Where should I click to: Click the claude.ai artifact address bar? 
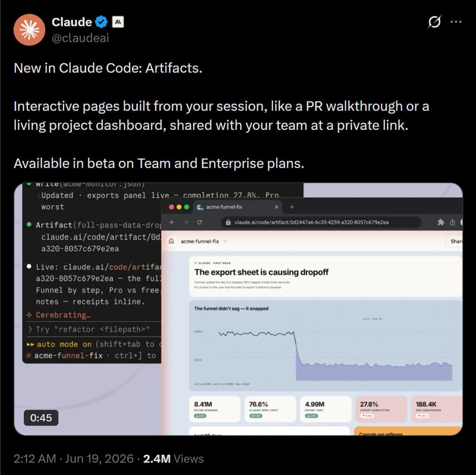321,223
